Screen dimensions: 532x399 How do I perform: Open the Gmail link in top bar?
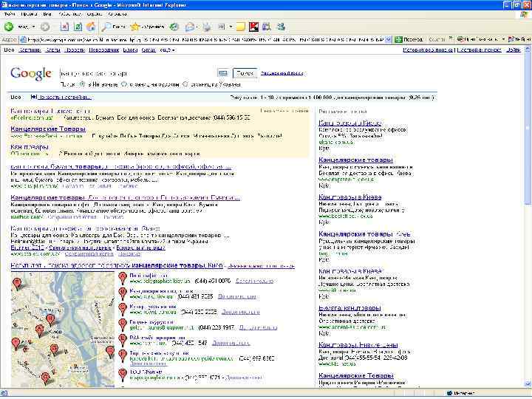tap(149, 50)
